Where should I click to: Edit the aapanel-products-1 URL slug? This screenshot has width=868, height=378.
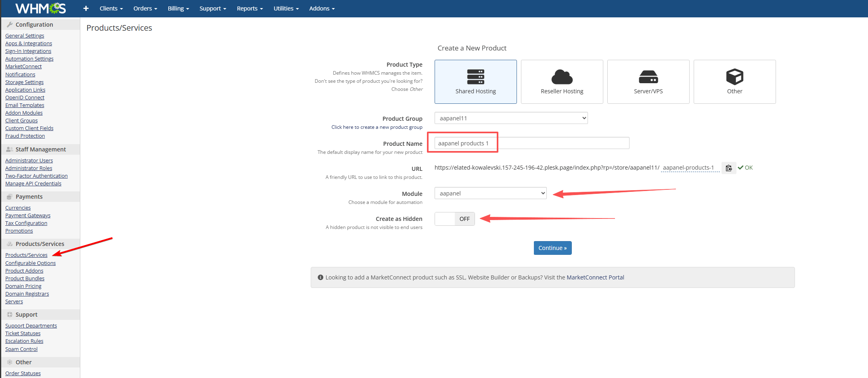tap(689, 168)
